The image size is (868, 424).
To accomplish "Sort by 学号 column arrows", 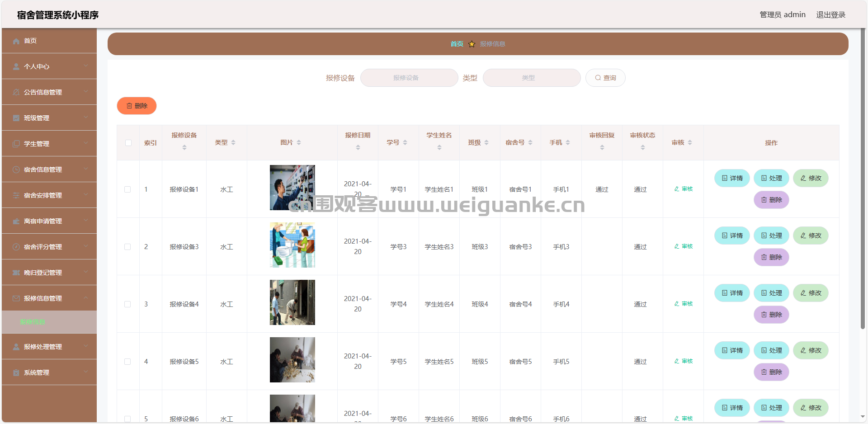I will coord(405,143).
